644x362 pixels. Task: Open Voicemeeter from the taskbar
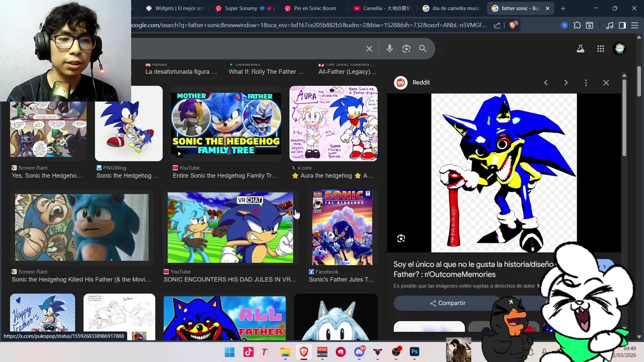322,352
